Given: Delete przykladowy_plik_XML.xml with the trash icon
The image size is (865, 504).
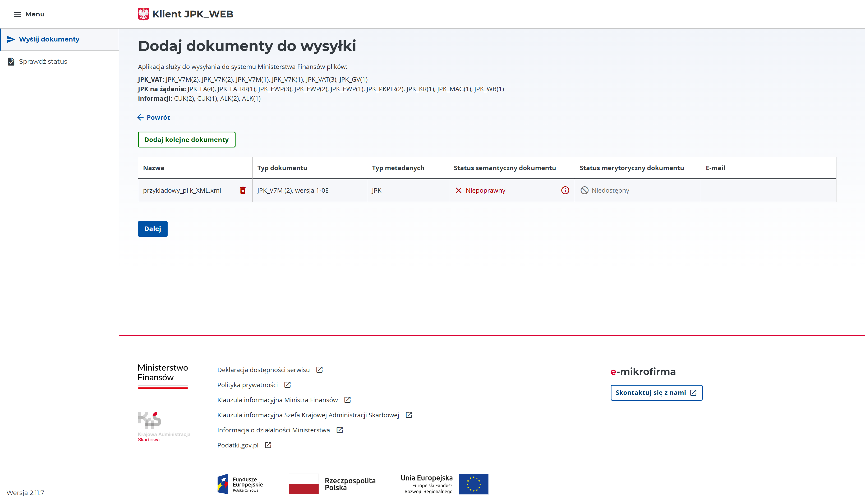Looking at the screenshot, I should [x=243, y=190].
